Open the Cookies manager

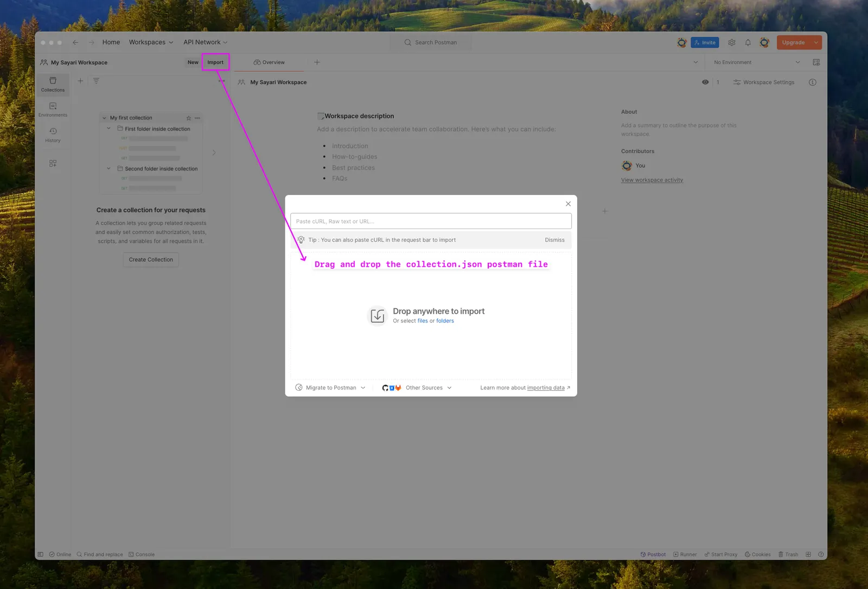tap(757, 554)
